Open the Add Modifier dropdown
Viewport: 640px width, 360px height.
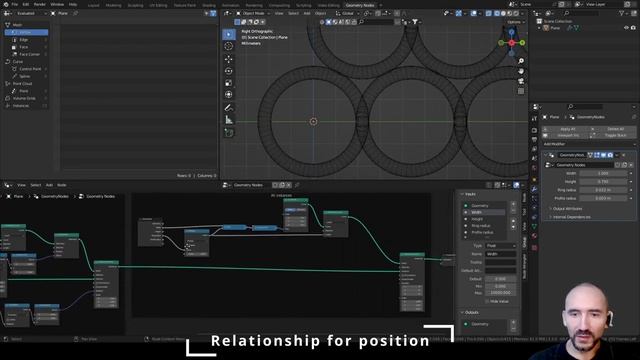(x=589, y=144)
